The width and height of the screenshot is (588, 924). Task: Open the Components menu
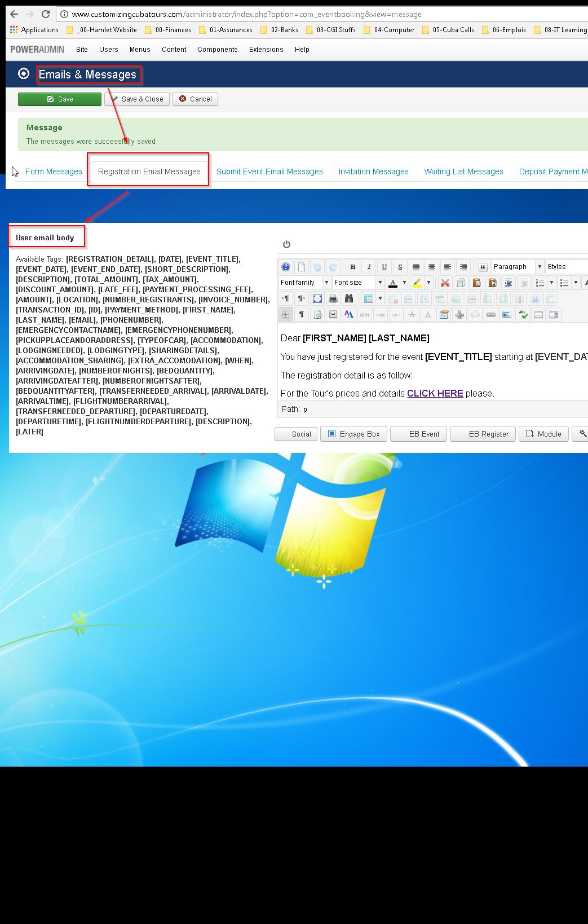pyautogui.click(x=217, y=50)
